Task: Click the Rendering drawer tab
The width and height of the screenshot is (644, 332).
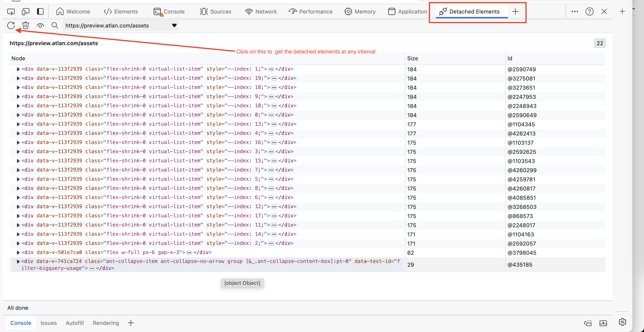Action: coord(106,323)
